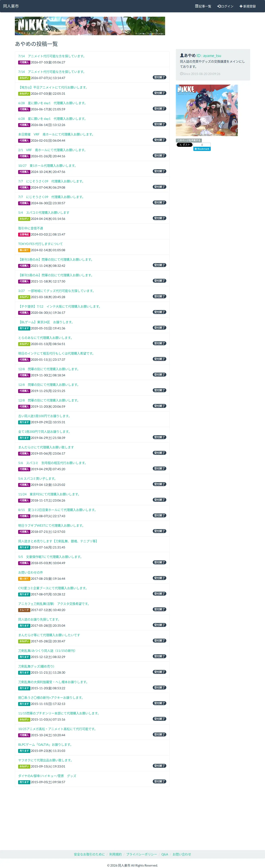Click the B! Bookmark button
Screen dimensions: 265x868
(202, 149)
